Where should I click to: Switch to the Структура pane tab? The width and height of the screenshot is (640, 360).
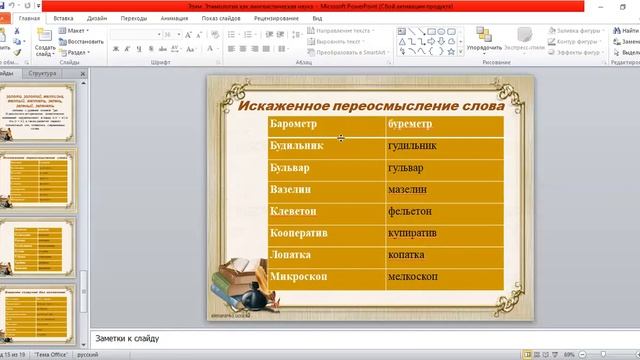click(42, 73)
